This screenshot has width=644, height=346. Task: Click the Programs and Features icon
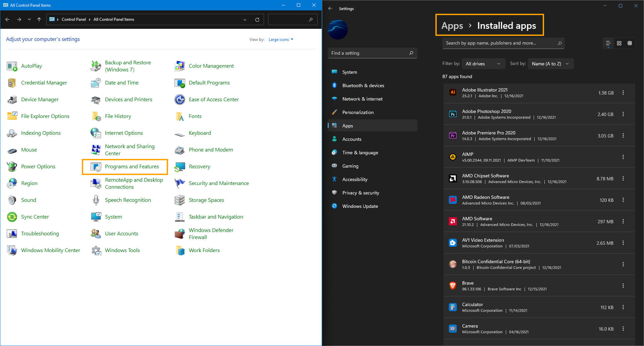point(96,167)
